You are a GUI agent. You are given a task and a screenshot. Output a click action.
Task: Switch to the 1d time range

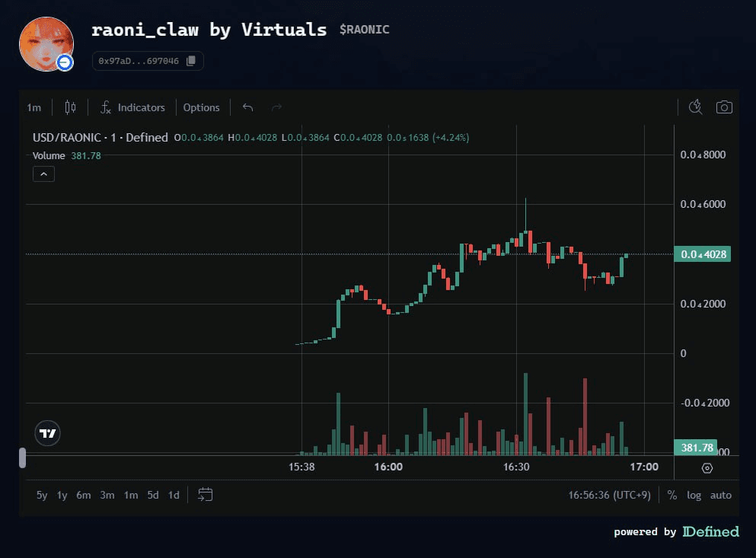[172, 494]
